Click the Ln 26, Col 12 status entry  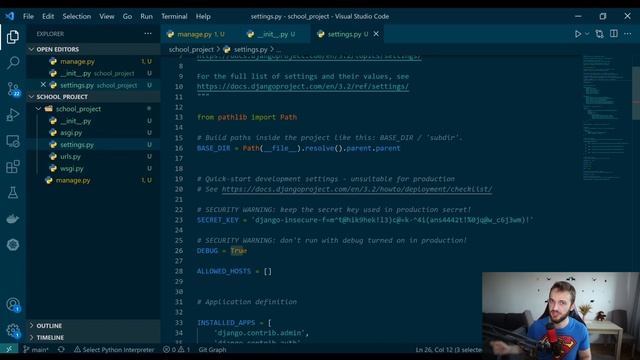tap(448, 349)
